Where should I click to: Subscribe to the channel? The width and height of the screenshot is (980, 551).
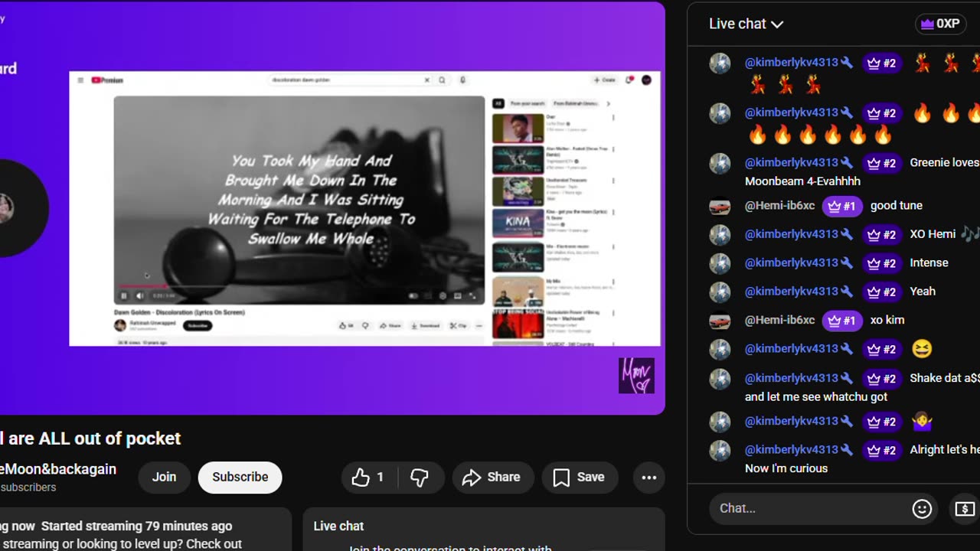point(240,478)
